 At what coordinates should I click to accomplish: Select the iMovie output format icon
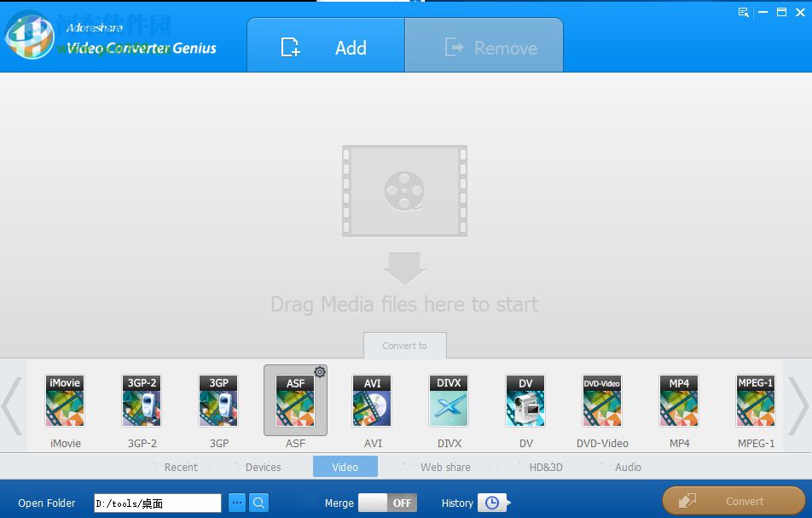pyautogui.click(x=65, y=400)
